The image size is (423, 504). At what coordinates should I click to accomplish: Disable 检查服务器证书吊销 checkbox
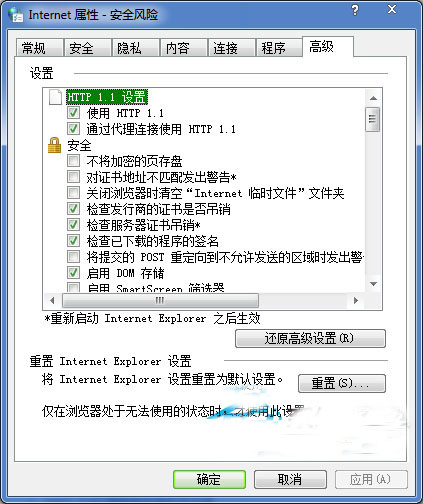[73, 225]
